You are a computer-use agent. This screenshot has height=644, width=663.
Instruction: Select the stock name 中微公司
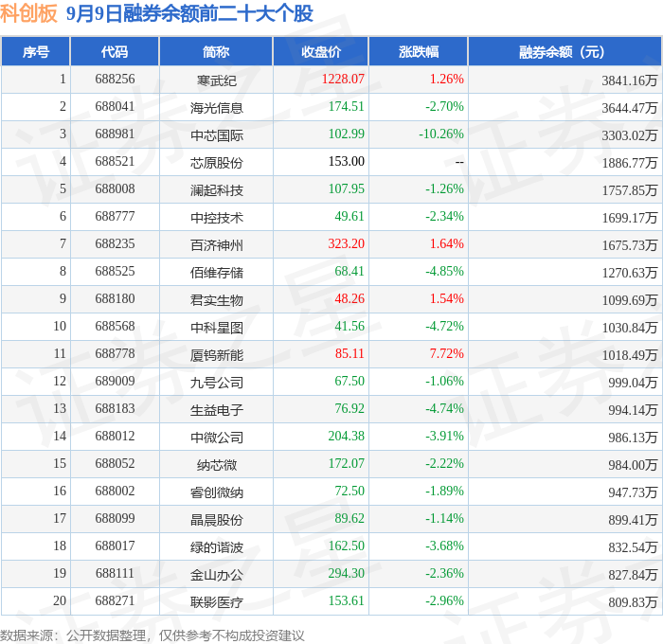(217, 438)
